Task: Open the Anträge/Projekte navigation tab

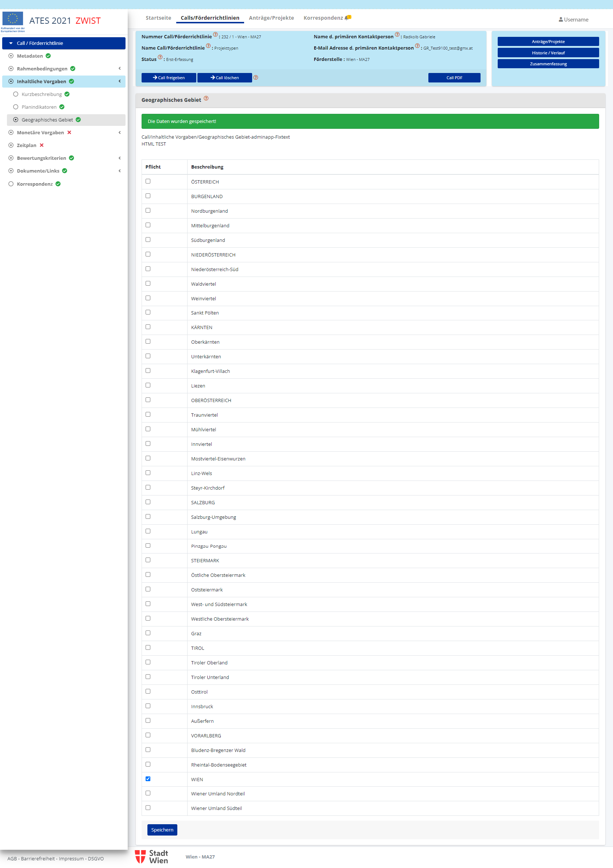Action: click(271, 18)
